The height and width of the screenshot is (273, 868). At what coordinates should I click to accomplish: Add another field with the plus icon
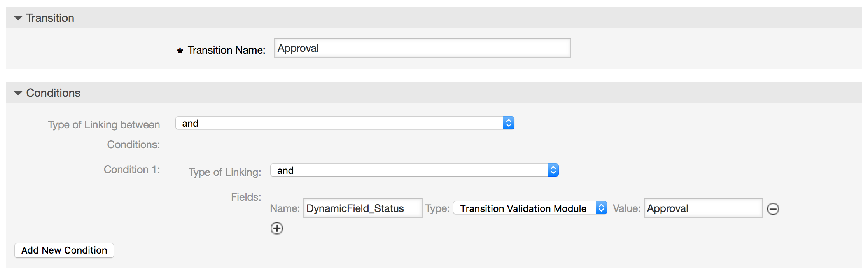277,228
